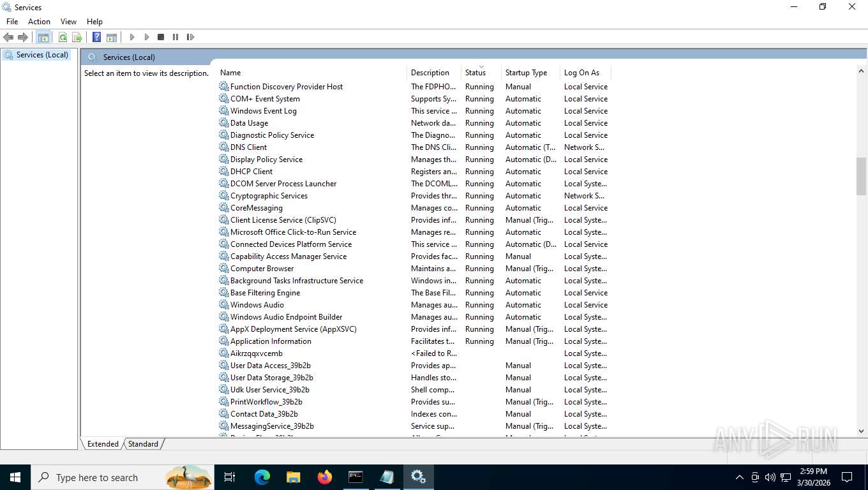Click the scrollbar up arrow in the services list
Screen dimensions: 868x490
pos(861,71)
